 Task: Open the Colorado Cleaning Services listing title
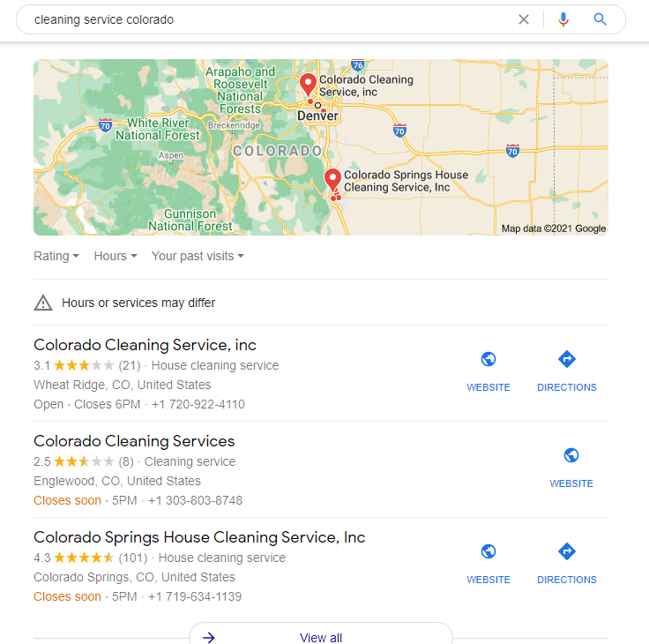tap(134, 441)
